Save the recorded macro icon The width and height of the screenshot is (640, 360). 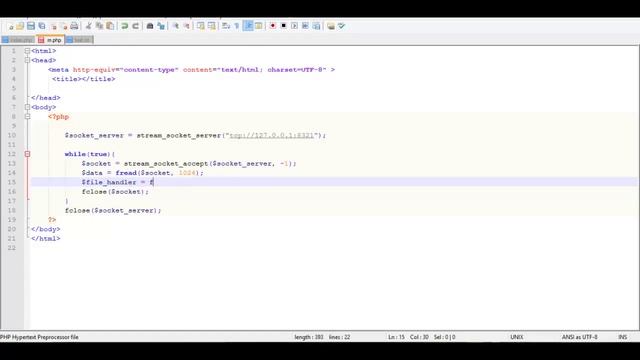click(316, 26)
